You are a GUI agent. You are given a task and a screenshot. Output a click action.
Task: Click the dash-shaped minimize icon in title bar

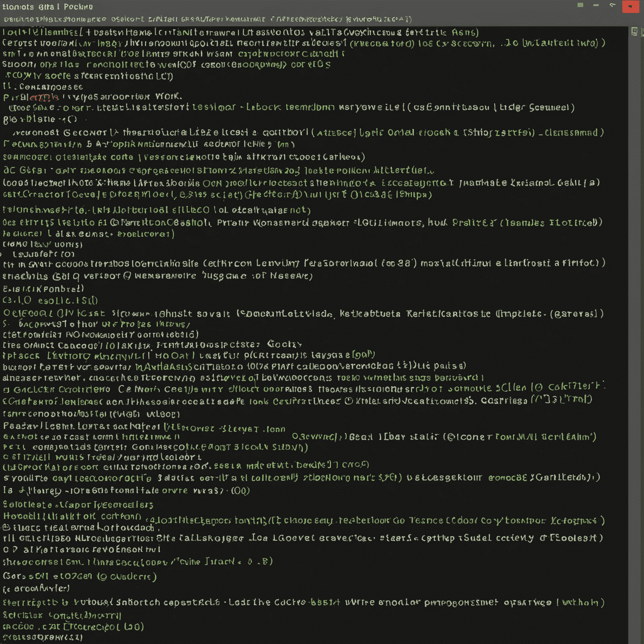coord(596,5)
